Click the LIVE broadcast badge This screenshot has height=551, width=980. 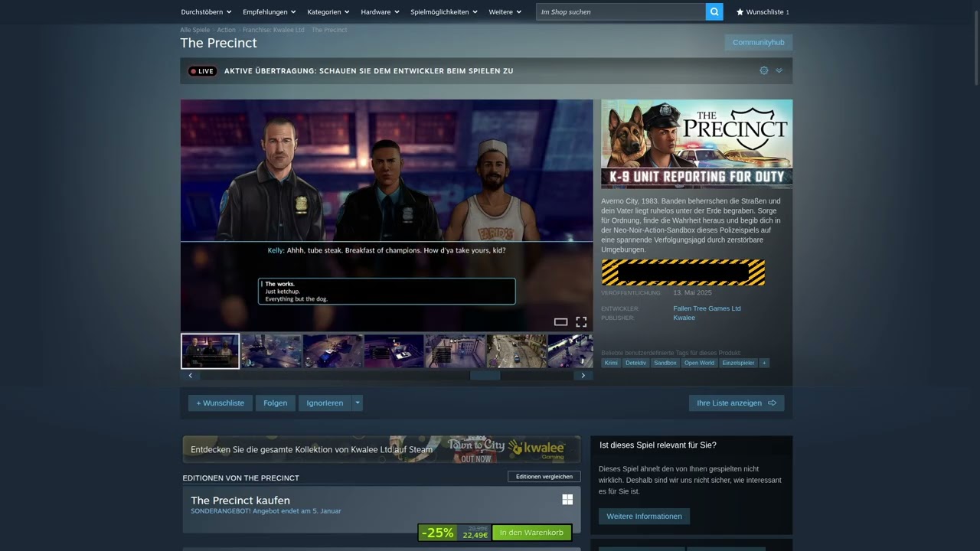click(x=203, y=71)
